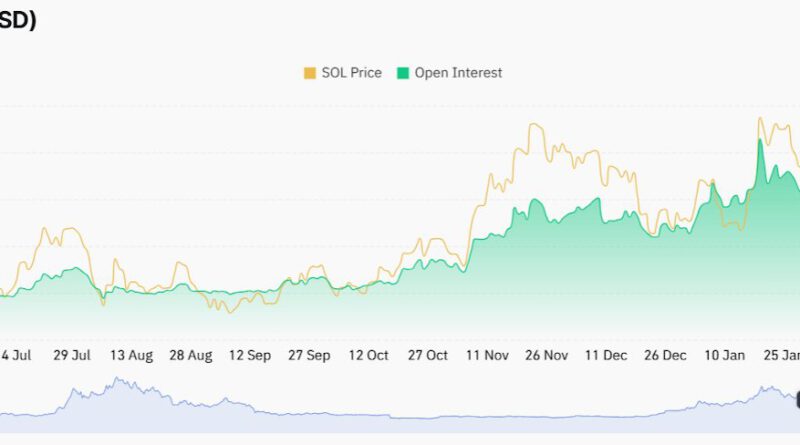Screen dimensions: 800x445
Task: Click the 28 Aug axis label
Action: click(191, 355)
